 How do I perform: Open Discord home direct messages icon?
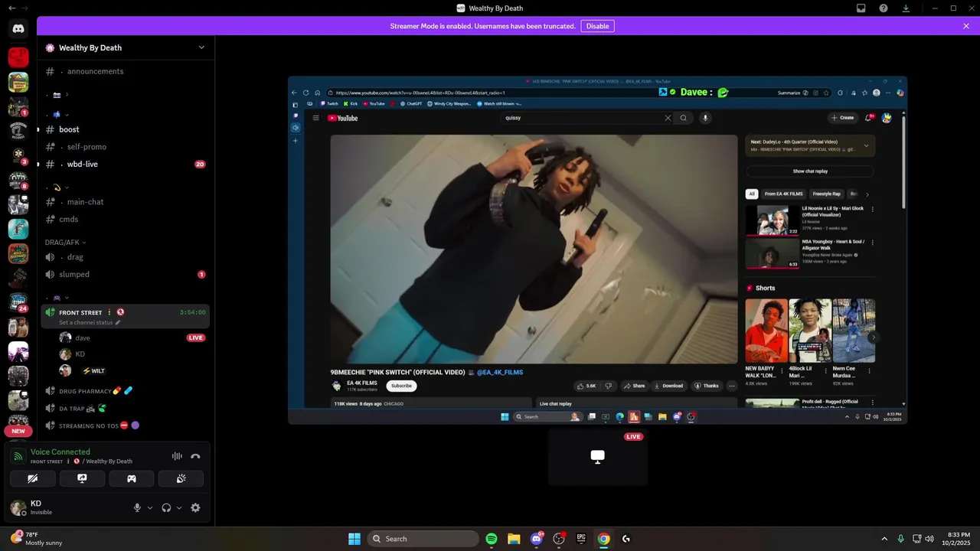tap(18, 28)
